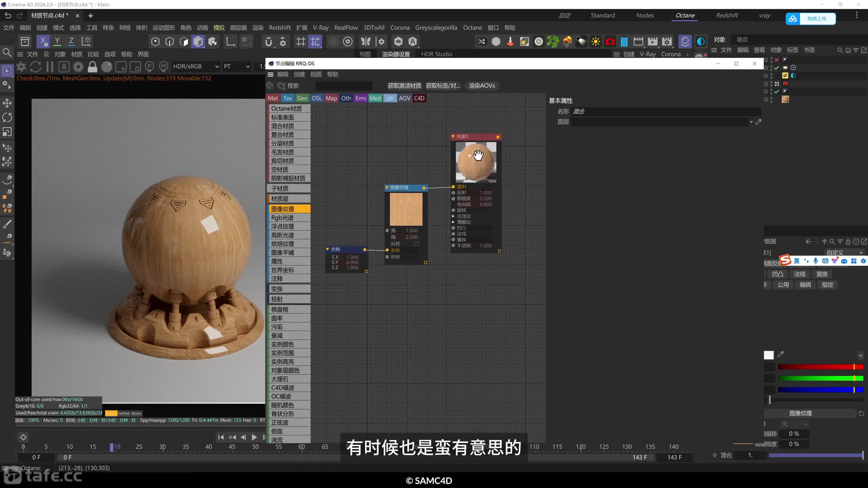868x488 pixels.
Task: Toggle green checkmark of second object row
Action: (x=776, y=68)
